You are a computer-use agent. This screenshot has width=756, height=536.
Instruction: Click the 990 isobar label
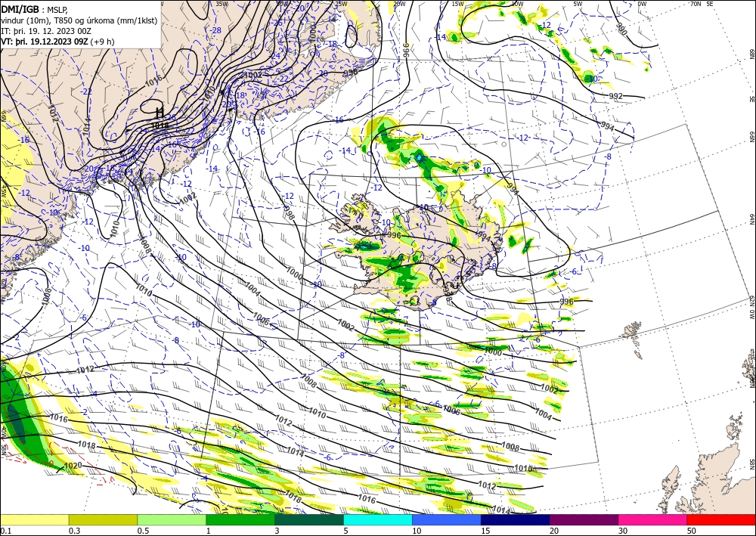622,30
